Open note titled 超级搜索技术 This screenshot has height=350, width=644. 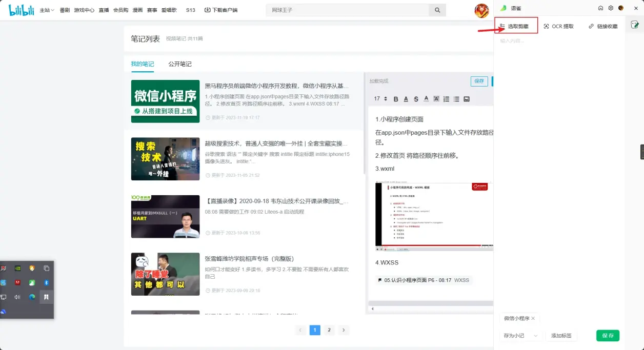click(277, 143)
